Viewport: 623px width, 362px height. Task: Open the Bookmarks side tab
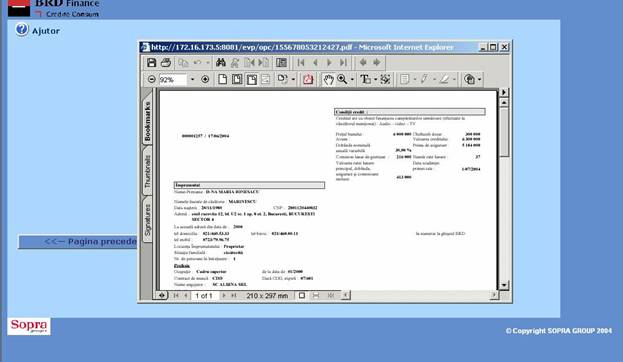pos(147,121)
